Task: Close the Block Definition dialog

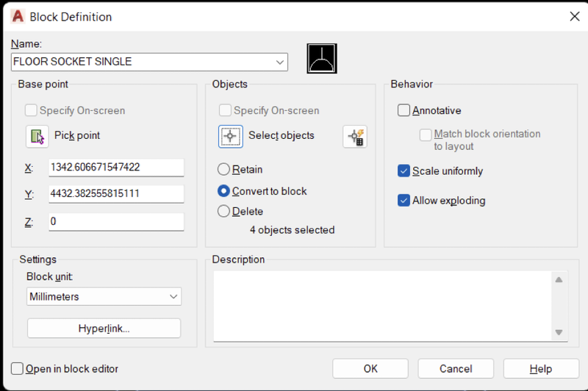Action: [x=575, y=16]
